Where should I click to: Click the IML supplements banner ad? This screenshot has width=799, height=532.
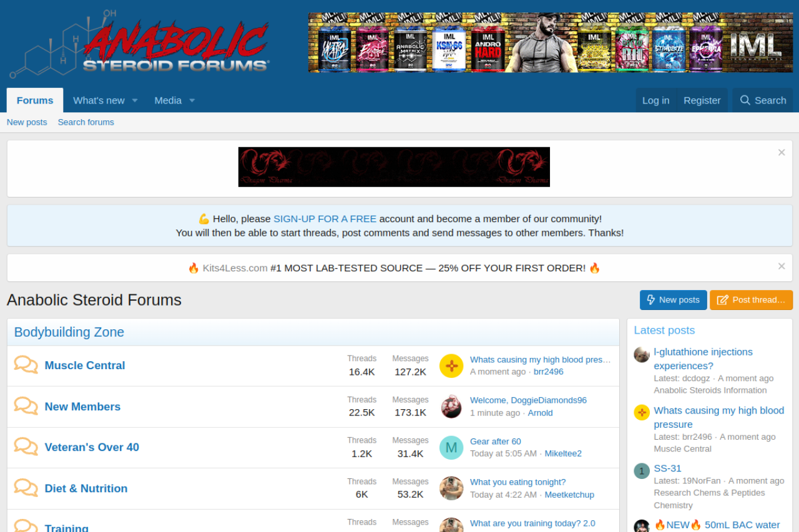click(x=550, y=42)
